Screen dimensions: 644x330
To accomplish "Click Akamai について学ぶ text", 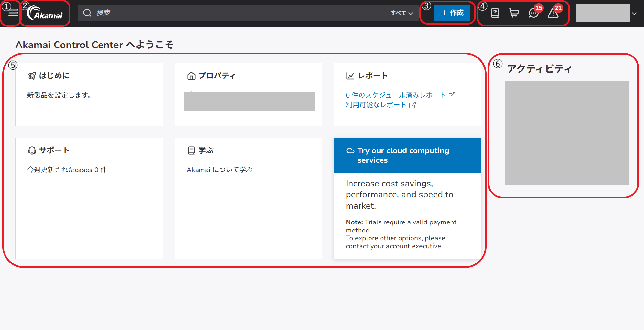I will point(220,170).
